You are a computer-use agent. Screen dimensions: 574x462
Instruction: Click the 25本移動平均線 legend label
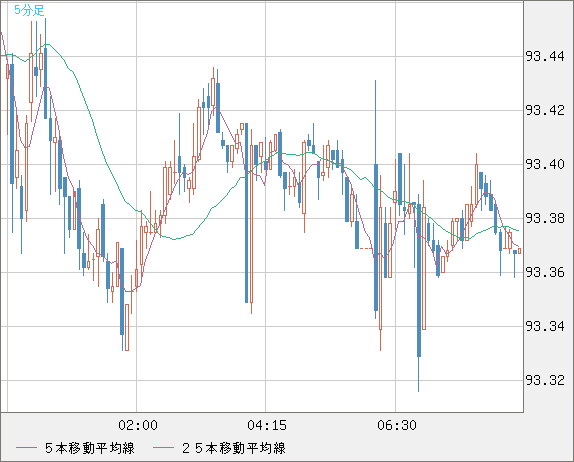point(234,448)
